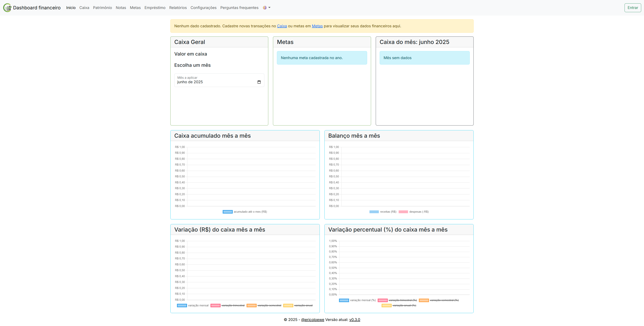Go to the Início nav item
Screen dimensions: 644x326
click(x=71, y=8)
